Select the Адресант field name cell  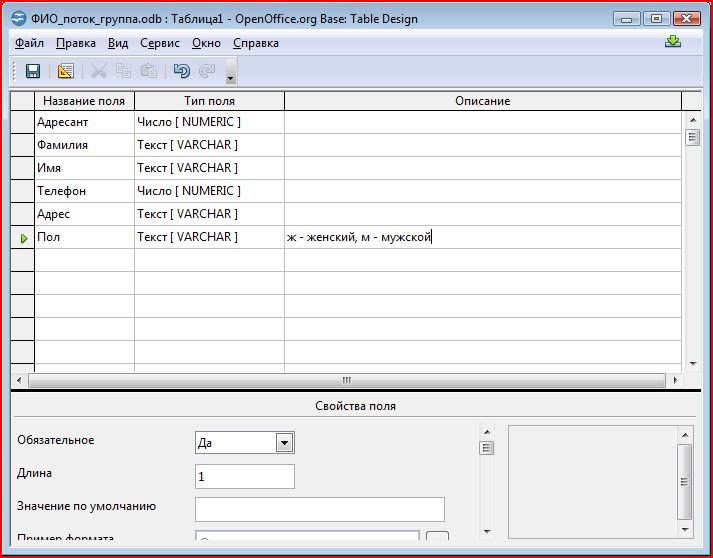(85, 122)
